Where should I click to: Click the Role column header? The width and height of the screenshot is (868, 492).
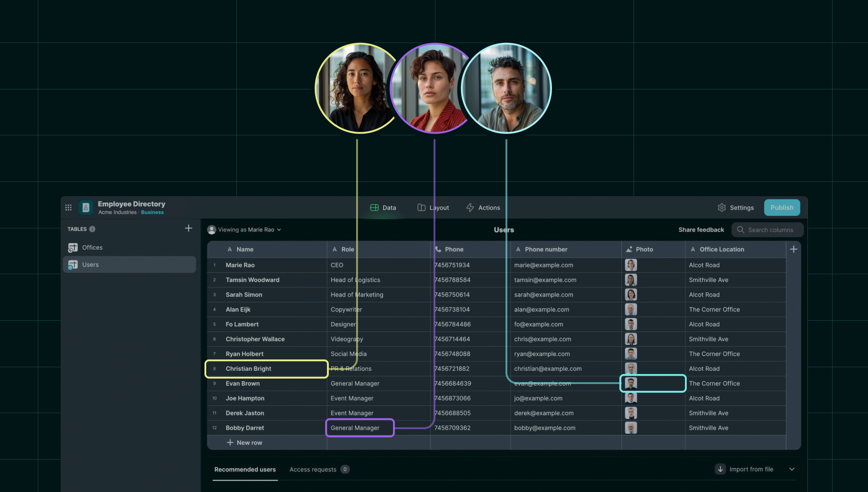(379, 249)
